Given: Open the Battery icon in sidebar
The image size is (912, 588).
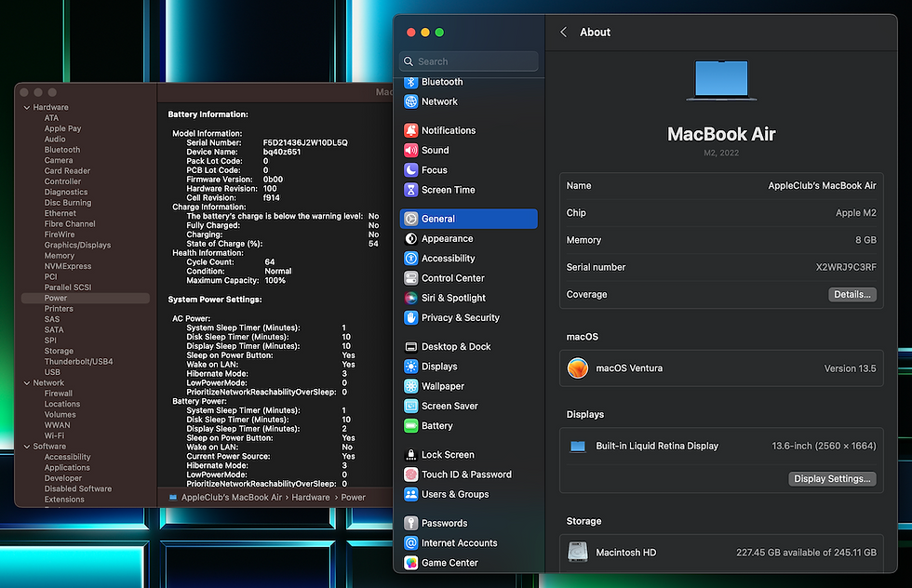Looking at the screenshot, I should pyautogui.click(x=411, y=426).
